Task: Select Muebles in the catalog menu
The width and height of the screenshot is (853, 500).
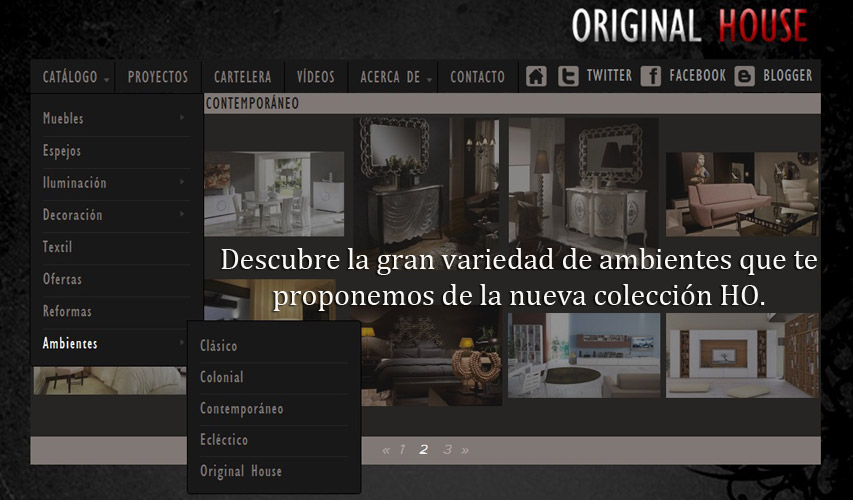Action: 63,118
